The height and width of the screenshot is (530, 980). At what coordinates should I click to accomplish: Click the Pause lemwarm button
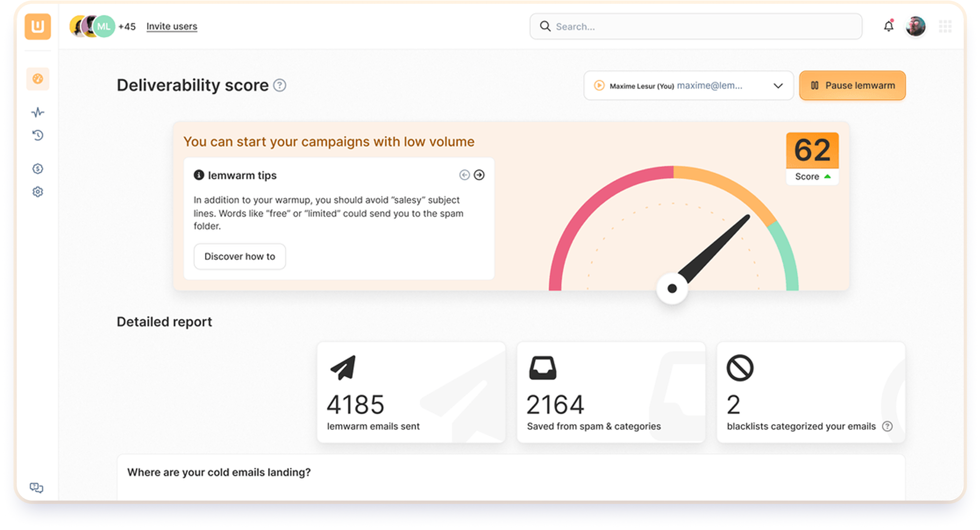point(852,86)
